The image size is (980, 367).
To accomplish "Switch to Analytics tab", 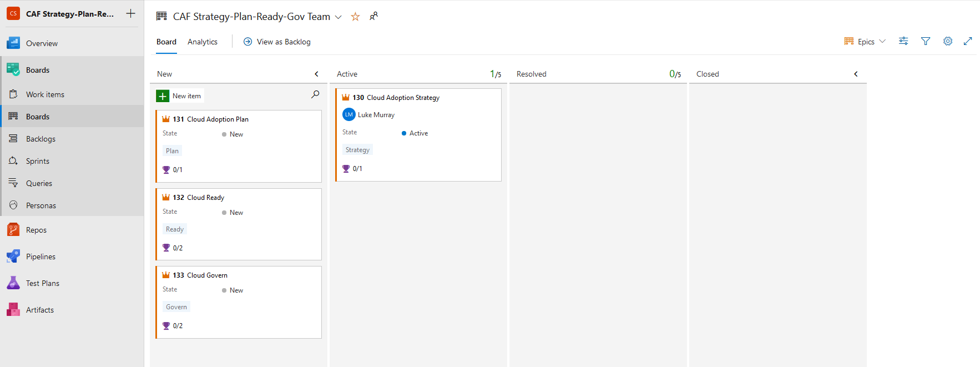I will pyautogui.click(x=203, y=42).
